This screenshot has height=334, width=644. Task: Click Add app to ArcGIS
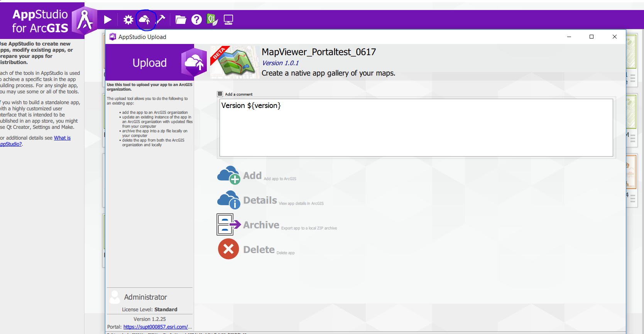[x=257, y=175]
